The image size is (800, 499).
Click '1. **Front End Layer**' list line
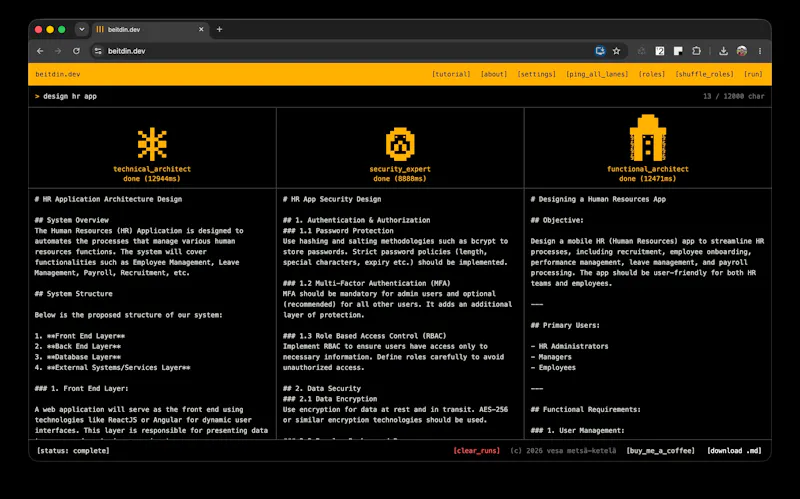80,336
